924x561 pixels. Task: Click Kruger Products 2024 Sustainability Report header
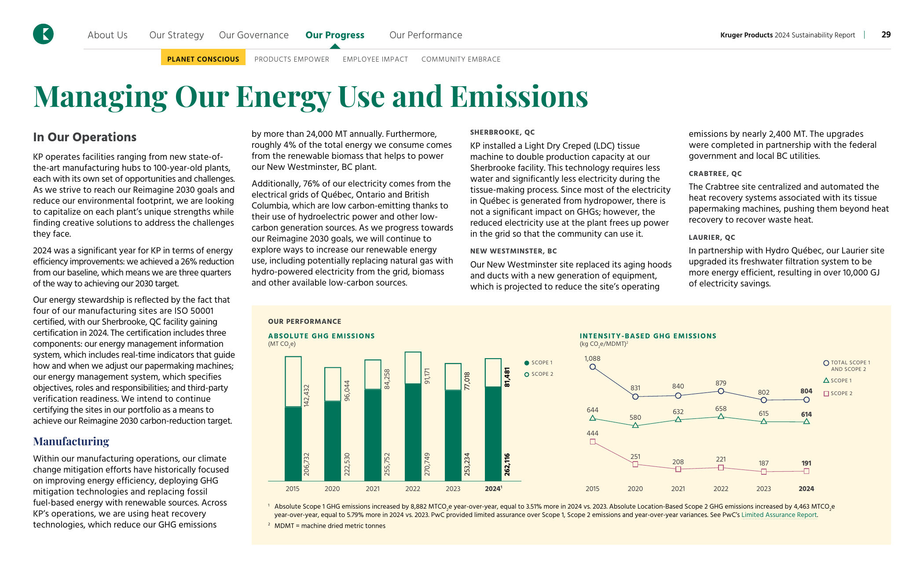[787, 35]
